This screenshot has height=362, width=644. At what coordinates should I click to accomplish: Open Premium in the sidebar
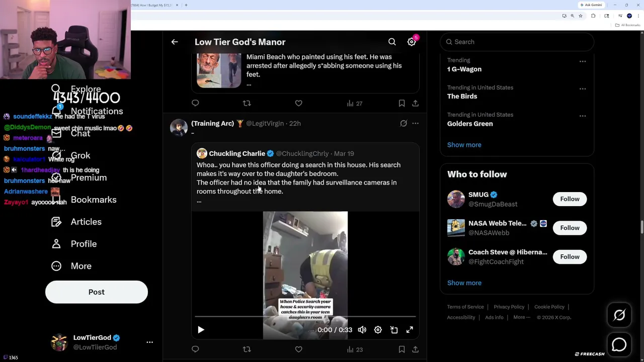click(78, 177)
